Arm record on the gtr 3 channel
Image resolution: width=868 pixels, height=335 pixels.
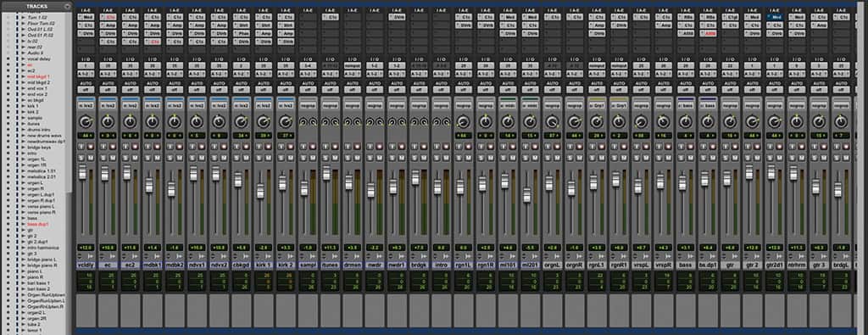click(x=823, y=147)
